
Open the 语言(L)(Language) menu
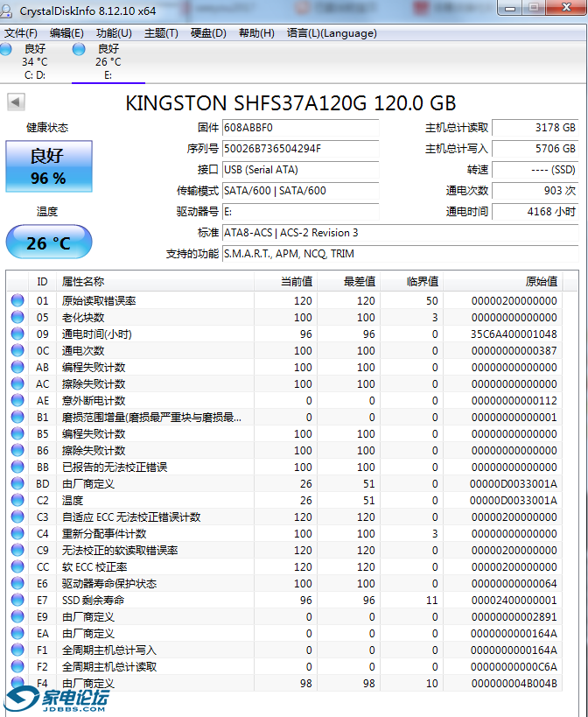click(x=332, y=33)
